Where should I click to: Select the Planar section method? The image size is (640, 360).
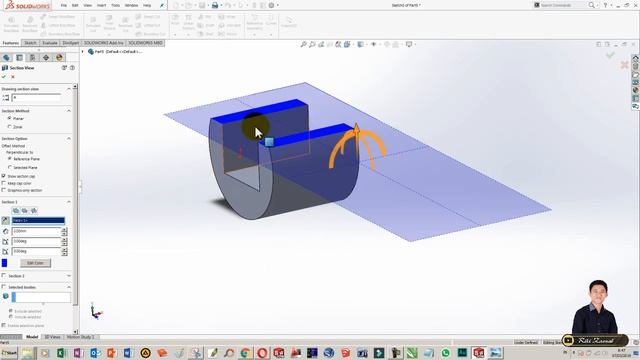(x=9, y=118)
